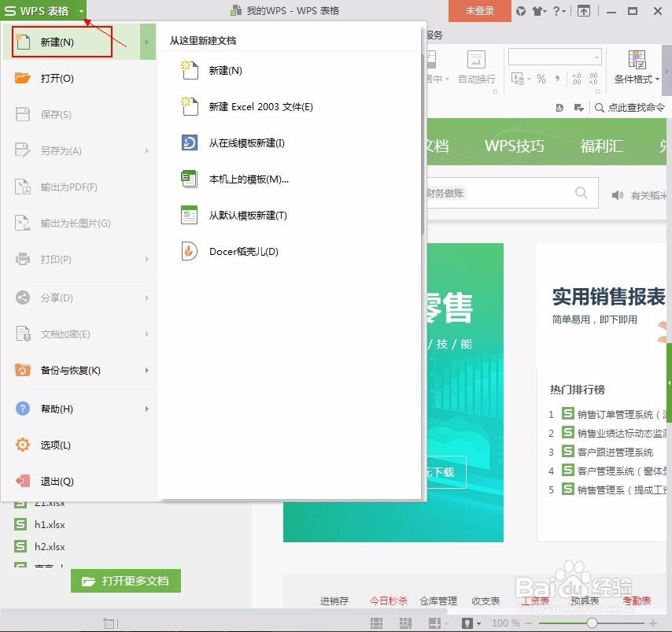The image size is (672, 632).
Task: Click the 进销存 category link
Action: (334, 601)
